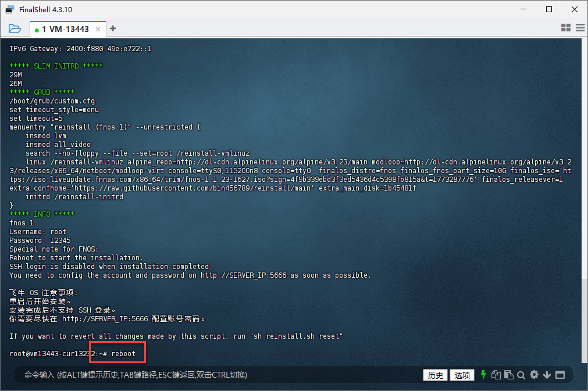The height and width of the screenshot is (391, 588).
Task: Click the copy icon in command bar
Action: coord(496,375)
